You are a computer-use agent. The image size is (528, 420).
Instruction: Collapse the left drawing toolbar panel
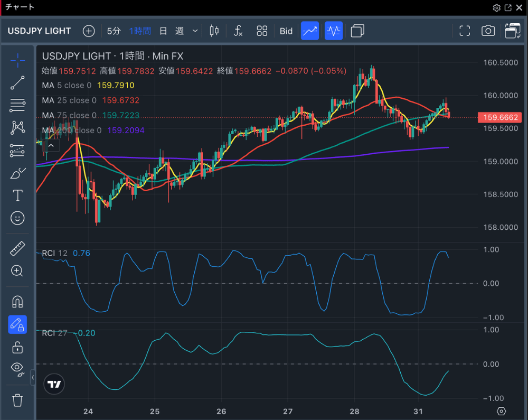tap(33, 378)
